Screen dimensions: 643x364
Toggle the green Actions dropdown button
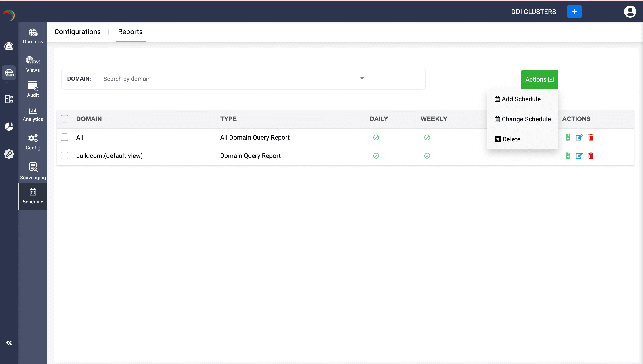(539, 79)
